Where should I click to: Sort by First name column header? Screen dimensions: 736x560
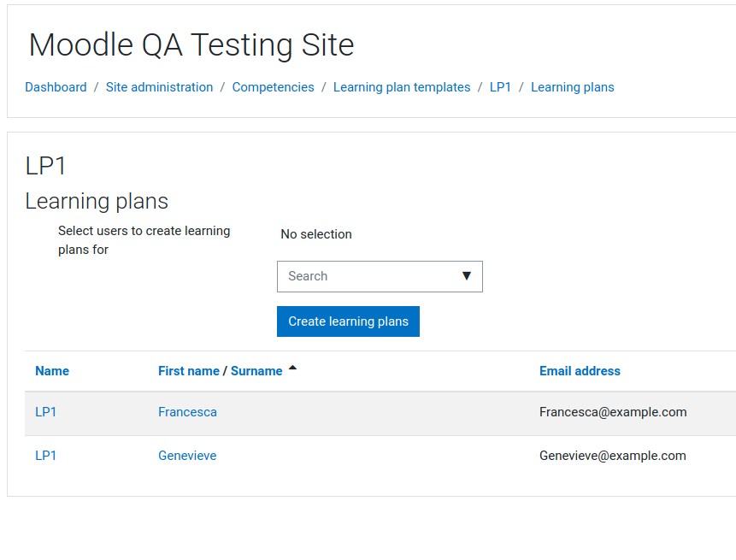click(x=189, y=371)
